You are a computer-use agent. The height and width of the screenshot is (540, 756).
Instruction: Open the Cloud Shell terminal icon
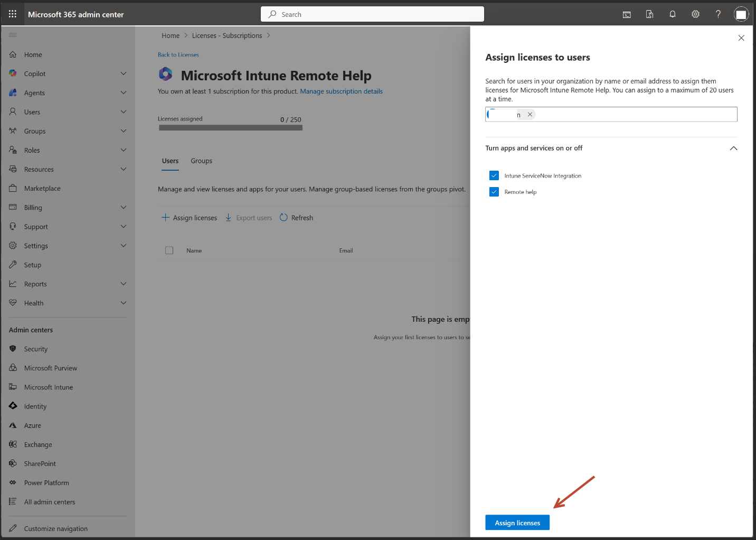pyautogui.click(x=627, y=14)
